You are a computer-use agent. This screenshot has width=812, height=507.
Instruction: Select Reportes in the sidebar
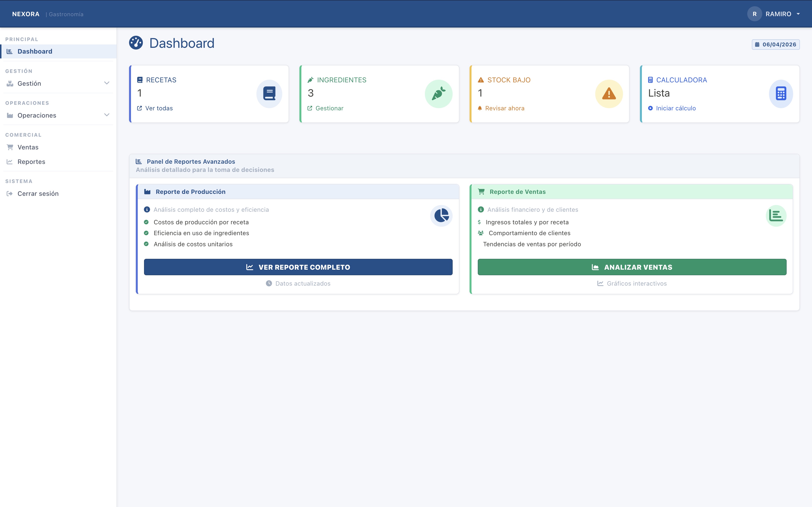click(x=31, y=161)
